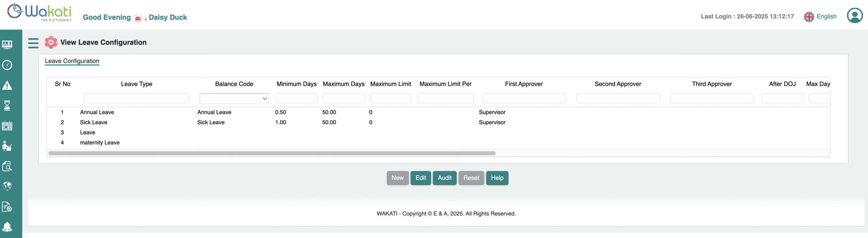The width and height of the screenshot is (868, 238).
Task: Focus the Leave Type filter field
Action: pyautogui.click(x=137, y=98)
